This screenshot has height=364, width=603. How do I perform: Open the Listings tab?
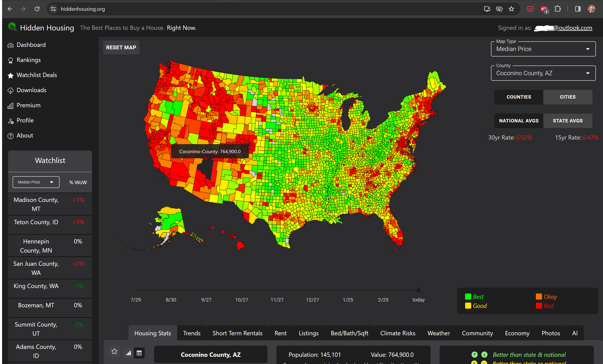click(309, 333)
